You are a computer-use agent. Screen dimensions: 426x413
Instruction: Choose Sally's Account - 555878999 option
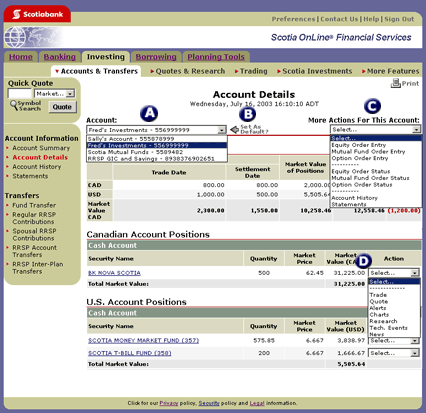tap(157, 139)
